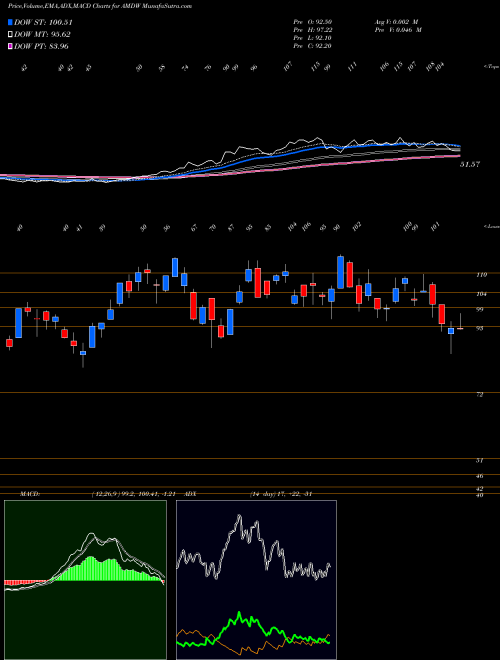
Task: Click the '<Lows' label at the right edge
Action: pyautogui.click(x=492, y=226)
